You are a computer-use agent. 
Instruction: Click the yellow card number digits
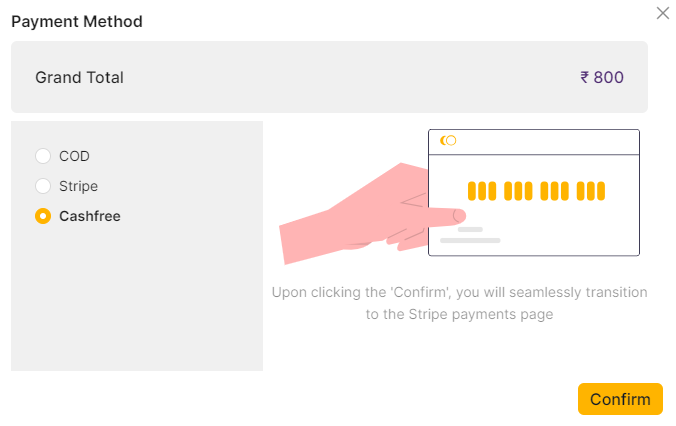[536, 191]
